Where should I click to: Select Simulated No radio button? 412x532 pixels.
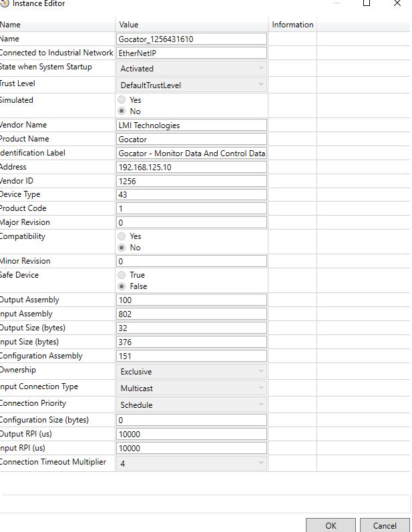point(122,111)
